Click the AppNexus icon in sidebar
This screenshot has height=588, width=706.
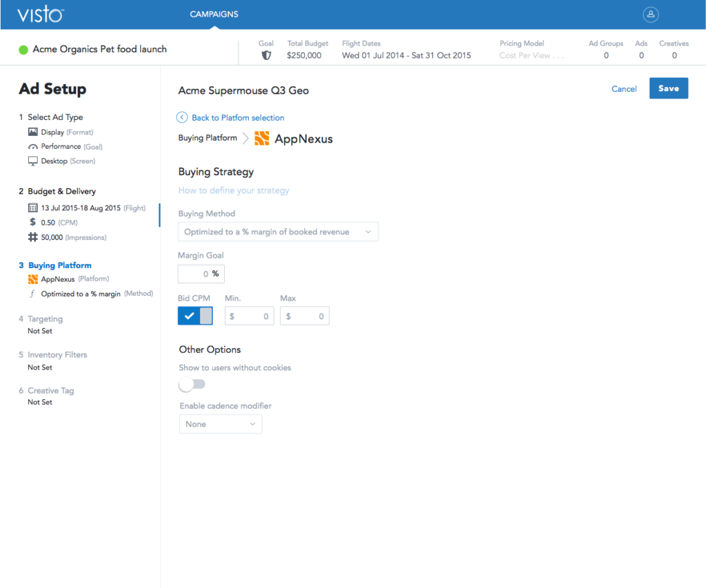(x=33, y=279)
